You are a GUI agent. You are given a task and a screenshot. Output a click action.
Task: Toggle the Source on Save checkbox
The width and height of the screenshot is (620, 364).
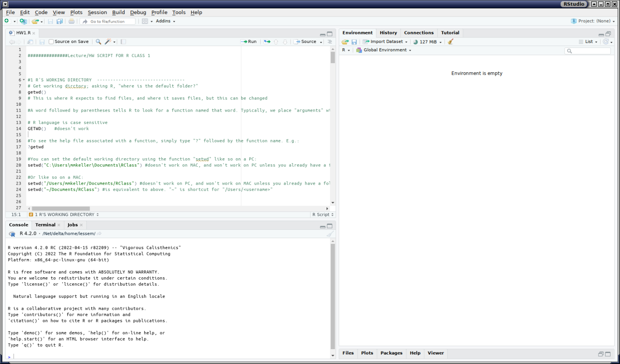tap(51, 42)
